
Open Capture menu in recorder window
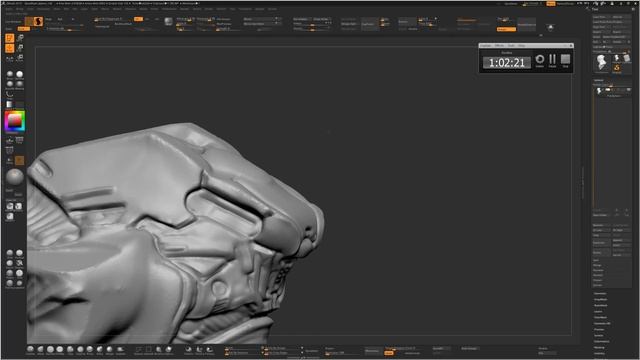point(486,45)
